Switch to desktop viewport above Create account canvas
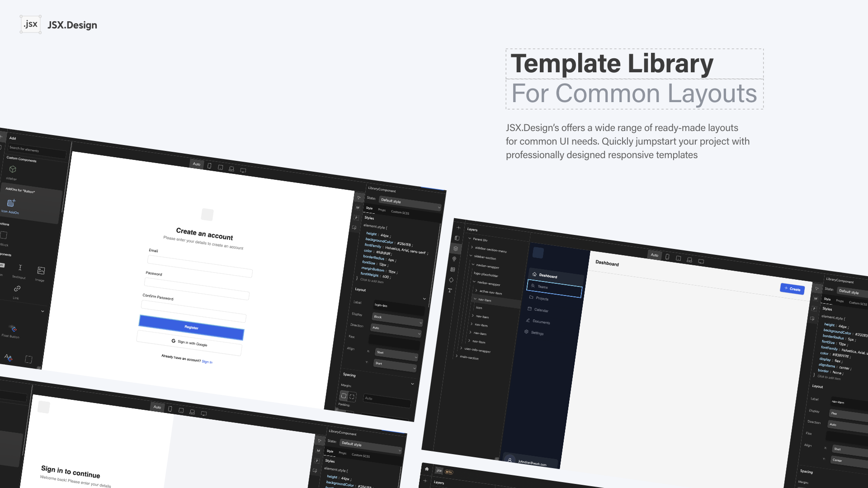 tap(243, 170)
